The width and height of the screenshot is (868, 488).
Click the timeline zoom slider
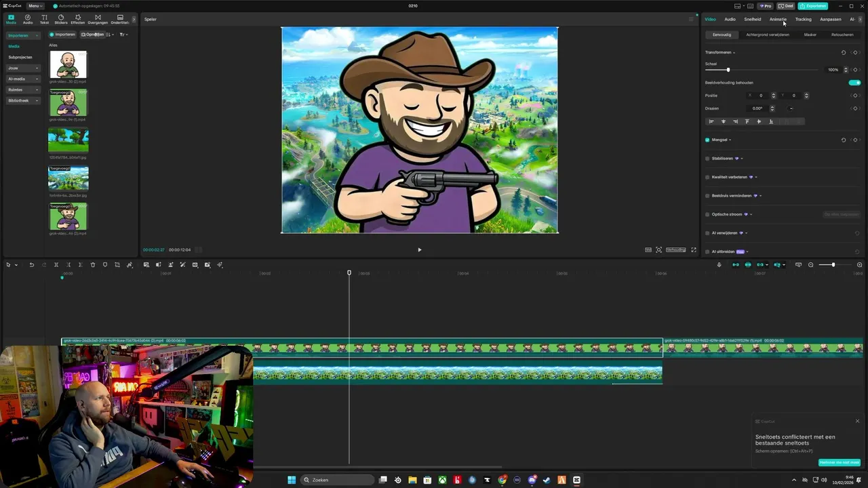[x=833, y=265]
